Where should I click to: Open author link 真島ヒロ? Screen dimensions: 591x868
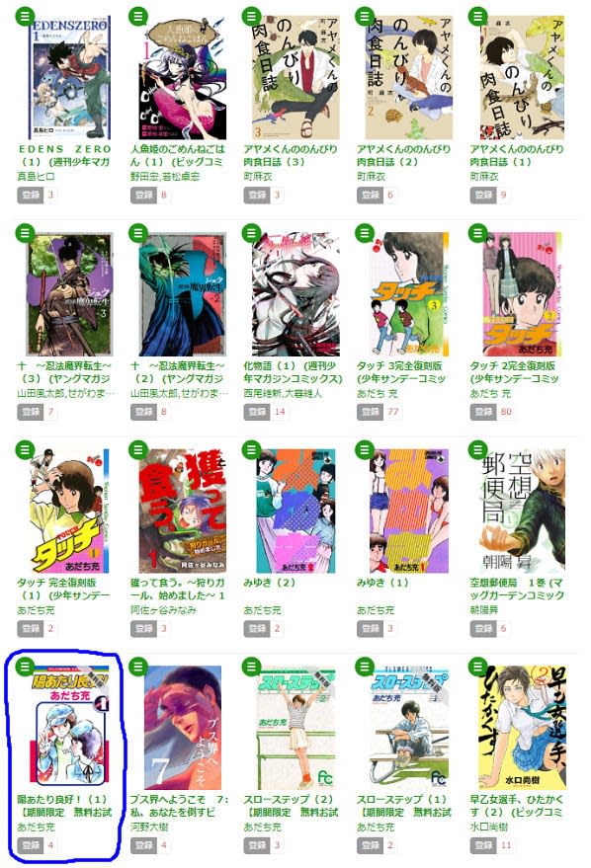pyautogui.click(x=36, y=177)
